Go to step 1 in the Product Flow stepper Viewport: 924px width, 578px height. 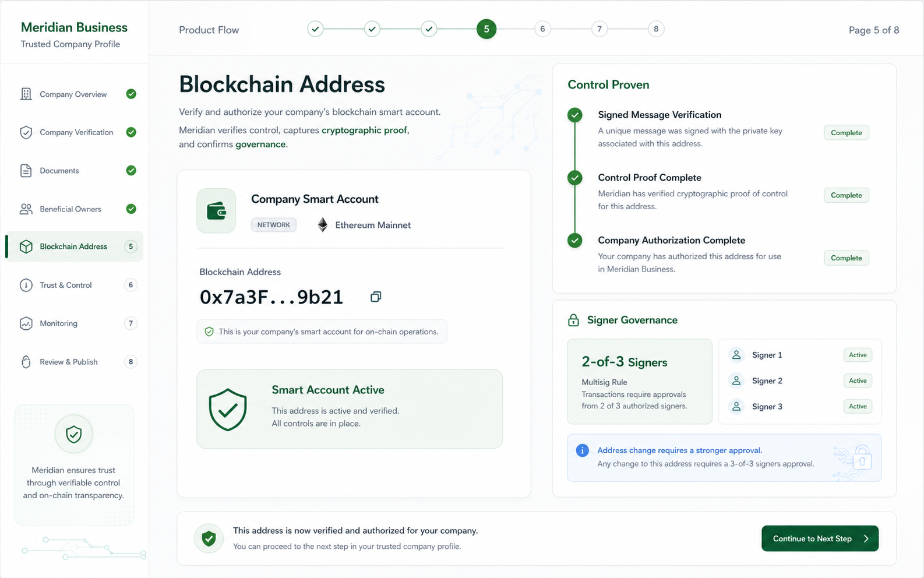coord(315,29)
